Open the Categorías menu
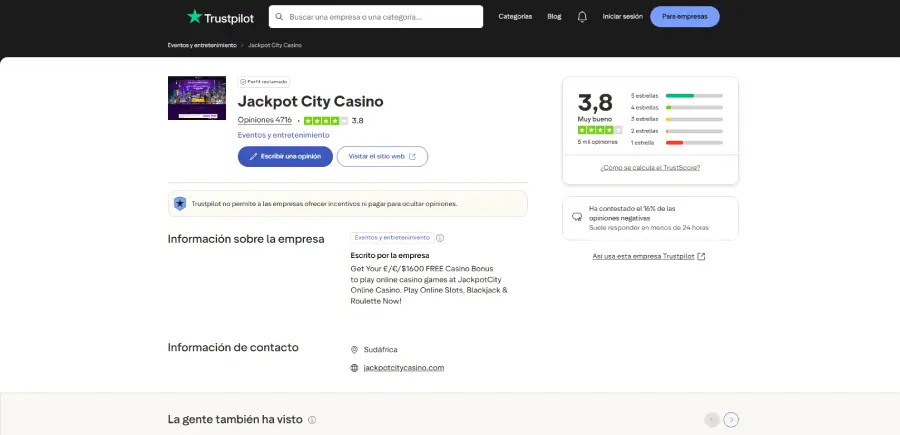900x435 pixels. pos(515,17)
